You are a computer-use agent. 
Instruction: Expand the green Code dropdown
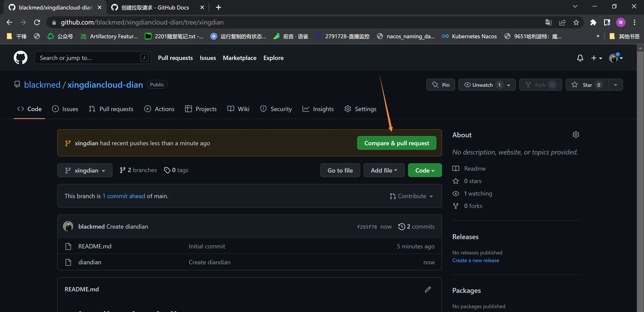click(x=425, y=170)
